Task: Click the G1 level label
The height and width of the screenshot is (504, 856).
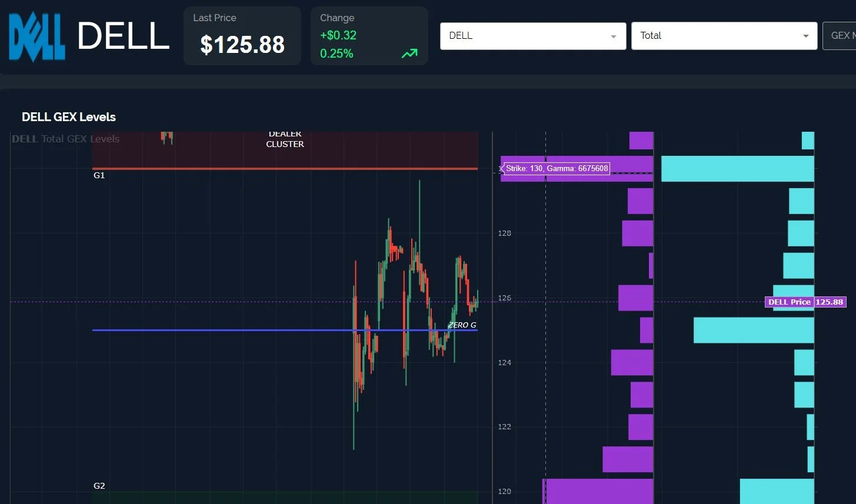Action: [x=99, y=175]
